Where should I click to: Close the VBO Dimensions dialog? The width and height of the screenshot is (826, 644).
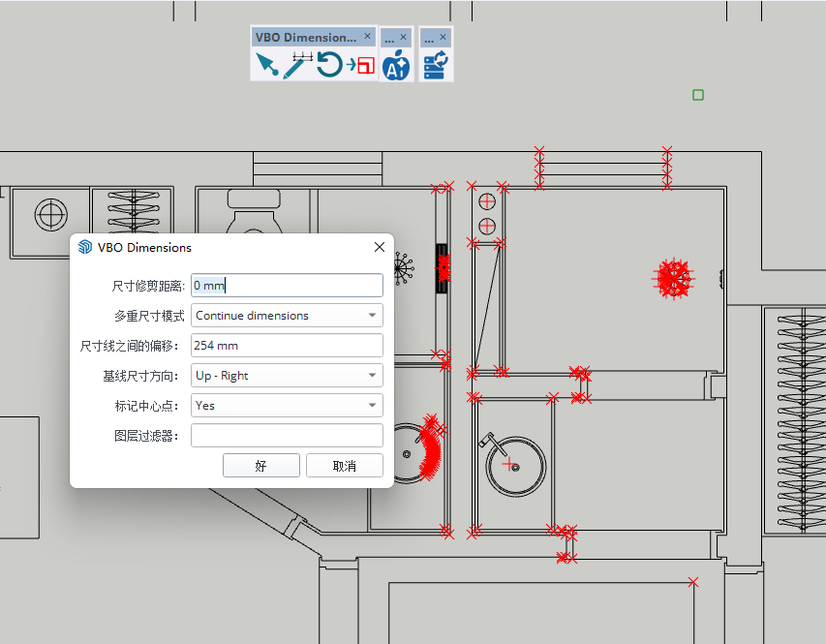pos(380,247)
